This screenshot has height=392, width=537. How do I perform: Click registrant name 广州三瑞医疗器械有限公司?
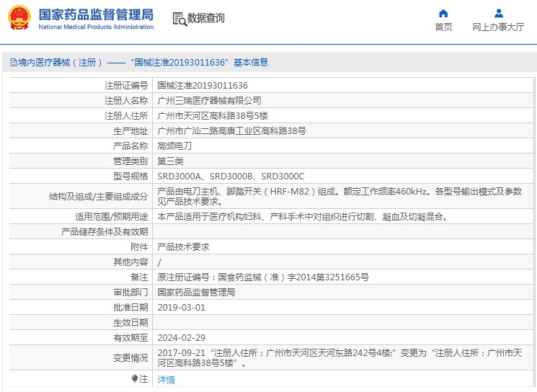point(209,101)
